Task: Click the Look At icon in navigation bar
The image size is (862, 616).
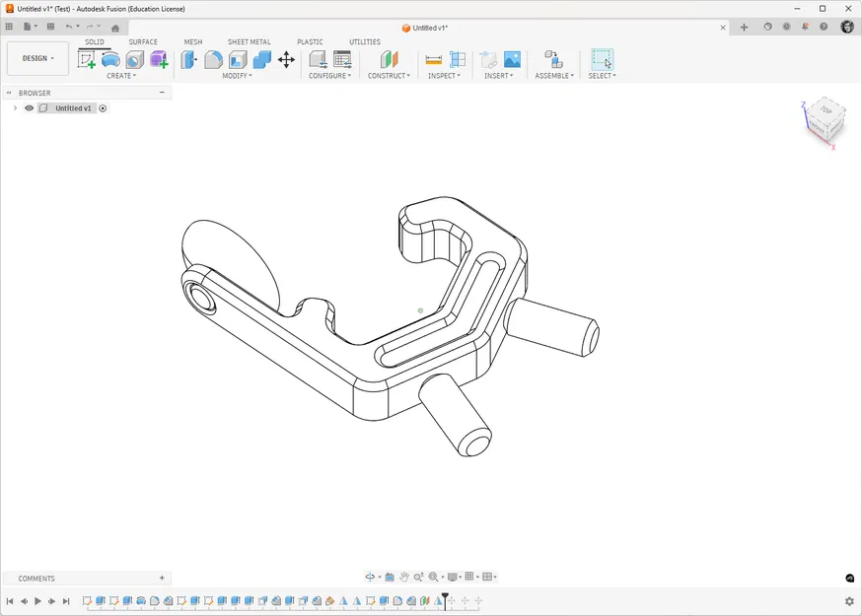Action: click(x=390, y=577)
